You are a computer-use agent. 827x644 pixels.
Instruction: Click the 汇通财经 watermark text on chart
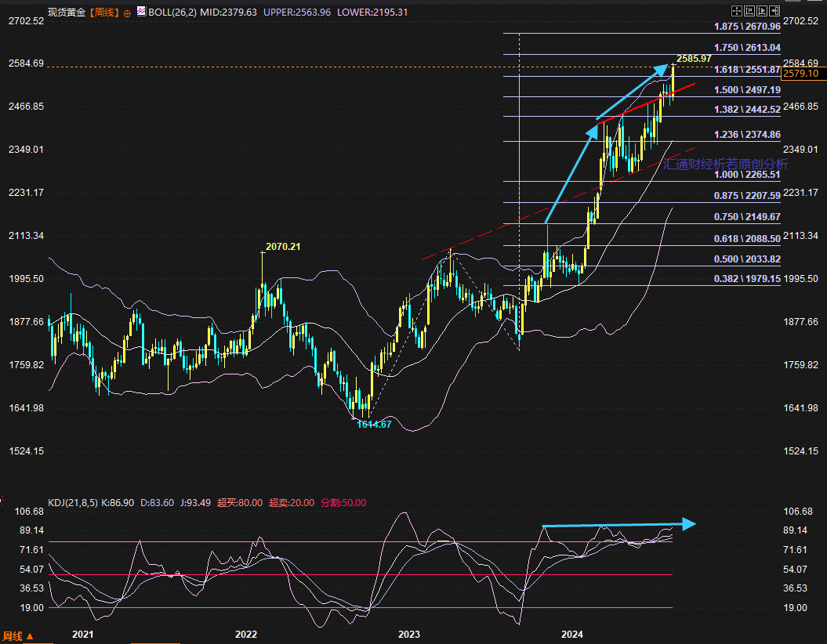[725, 164]
